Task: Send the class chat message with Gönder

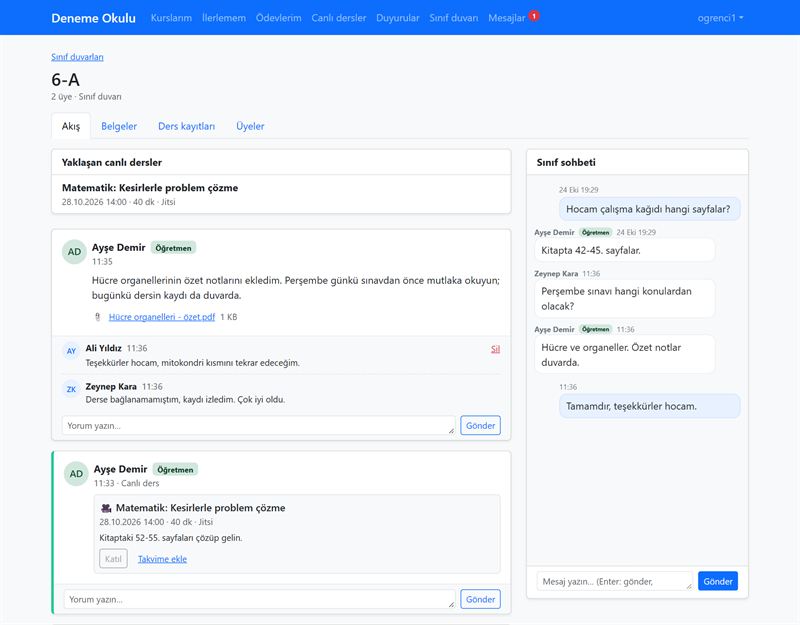Action: coord(718,581)
